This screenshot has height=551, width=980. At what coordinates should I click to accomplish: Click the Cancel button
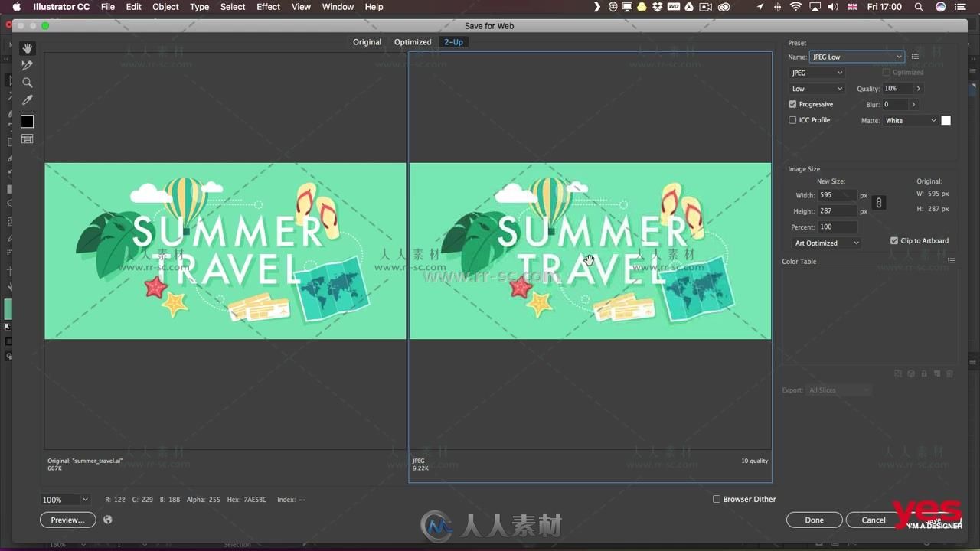pyautogui.click(x=874, y=520)
